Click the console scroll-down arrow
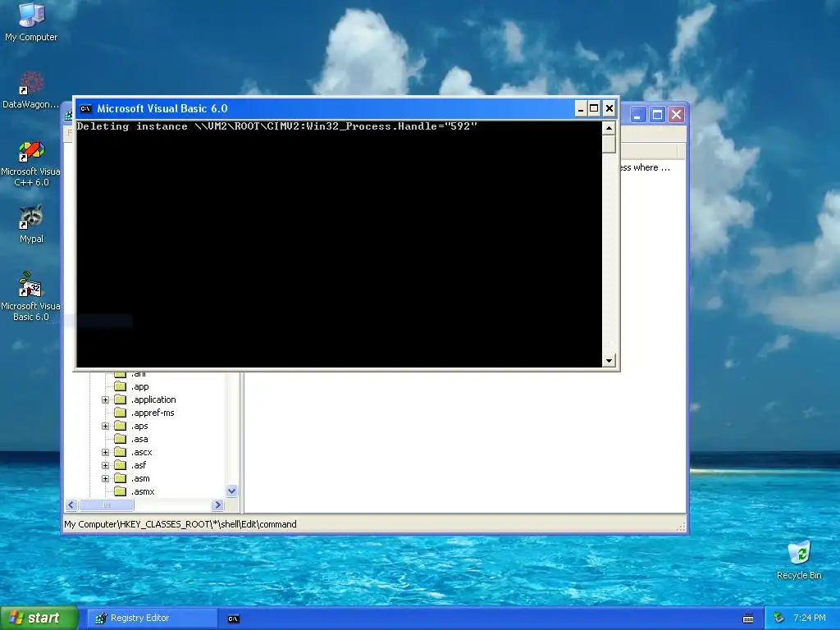Viewport: 840px width, 630px height. tap(609, 361)
